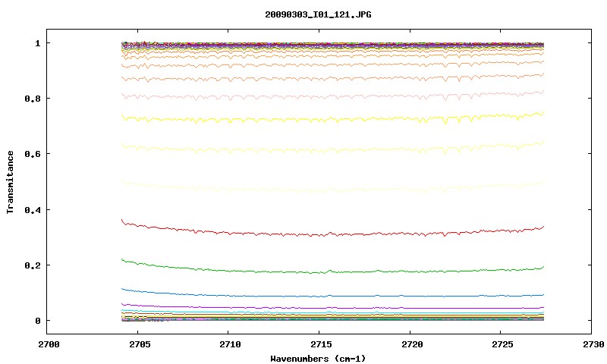This screenshot has width=607, height=364.
Task: Select the pink spectrum curve near 0.8
Action: point(333,96)
